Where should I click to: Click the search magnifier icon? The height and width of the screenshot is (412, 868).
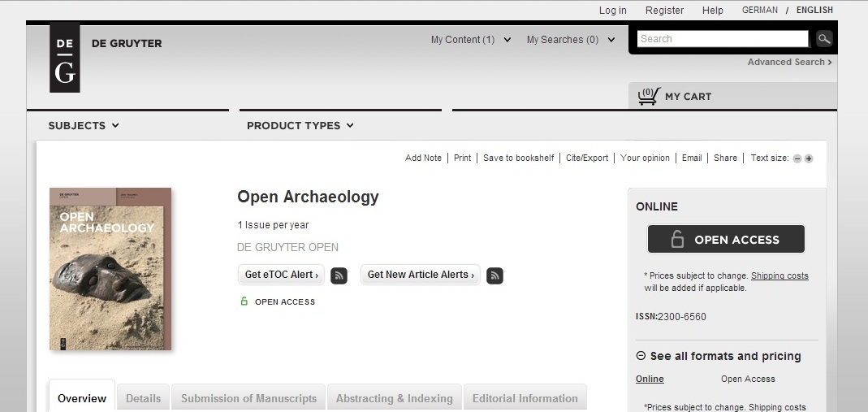(x=823, y=39)
